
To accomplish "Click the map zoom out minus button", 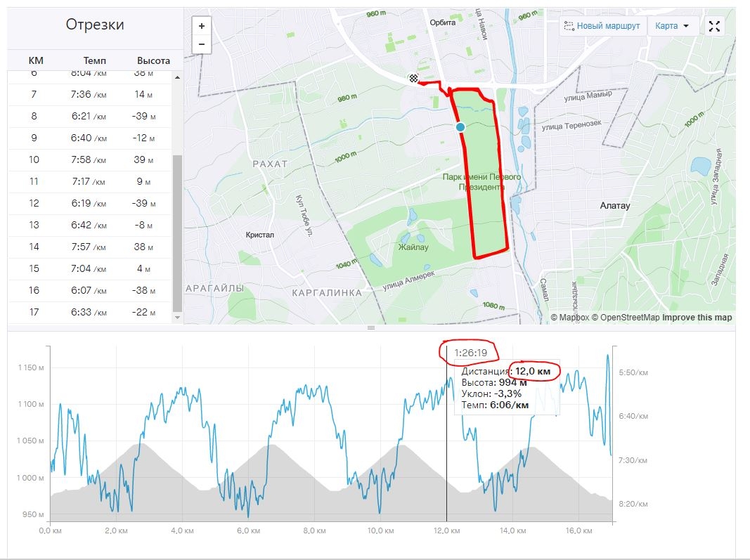I will pyautogui.click(x=202, y=44).
